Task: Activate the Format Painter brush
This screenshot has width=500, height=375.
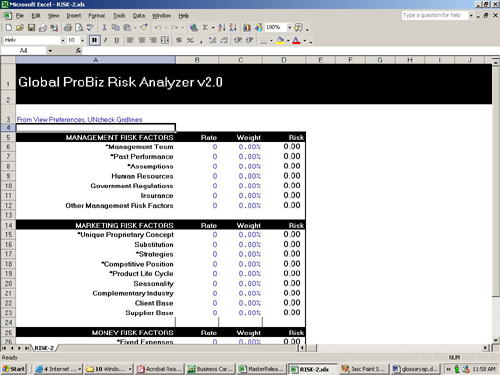Action: pos(144,28)
